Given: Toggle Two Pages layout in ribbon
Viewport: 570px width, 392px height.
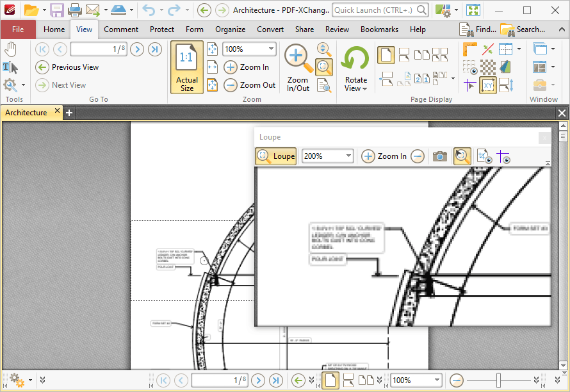Looking at the screenshot, I should pyautogui.click(x=421, y=55).
